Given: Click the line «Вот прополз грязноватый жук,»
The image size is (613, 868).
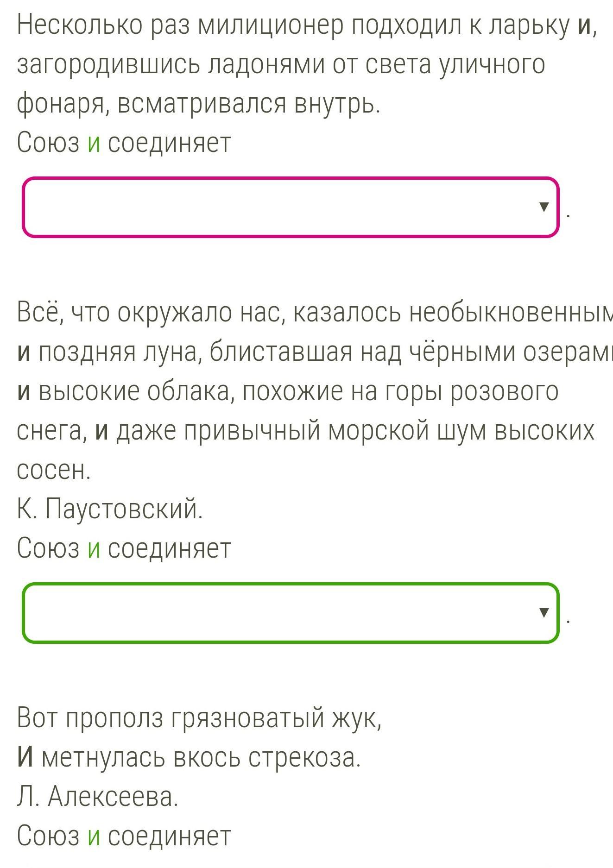Looking at the screenshot, I should point(199,719).
